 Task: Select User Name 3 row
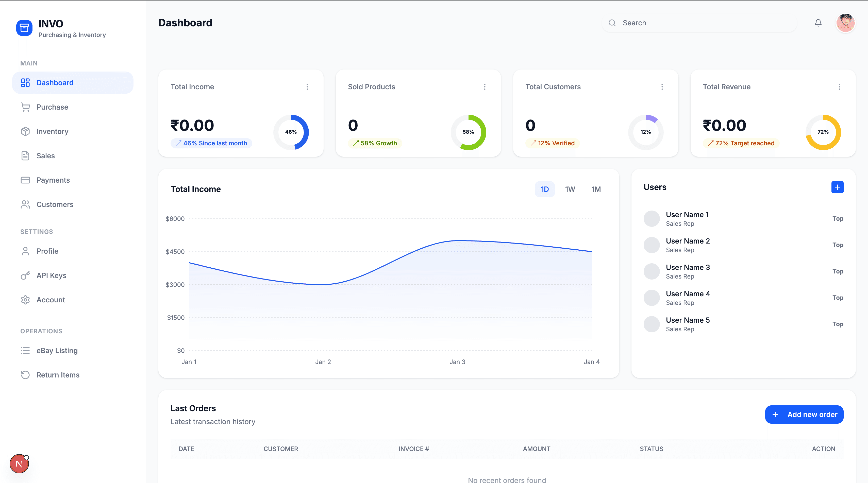744,271
